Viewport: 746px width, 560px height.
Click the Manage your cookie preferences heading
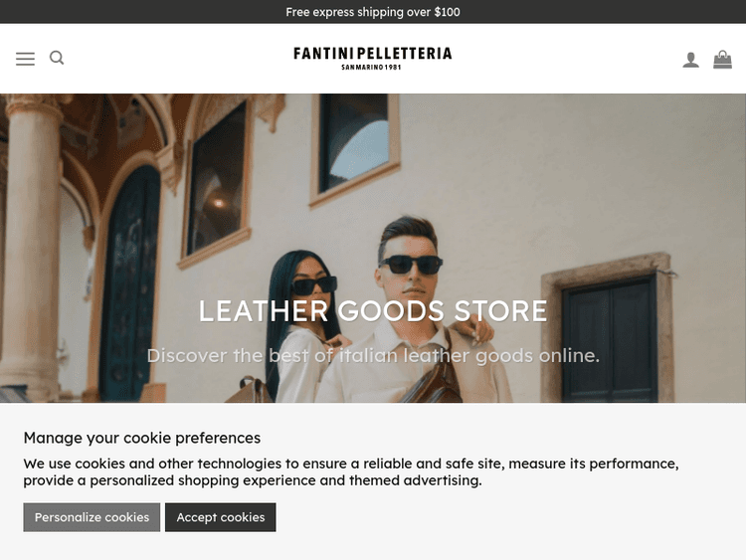(142, 438)
